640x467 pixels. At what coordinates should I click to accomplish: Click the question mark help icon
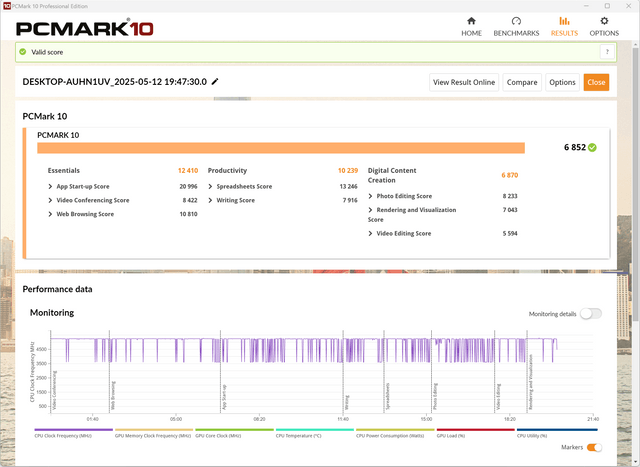tap(607, 52)
